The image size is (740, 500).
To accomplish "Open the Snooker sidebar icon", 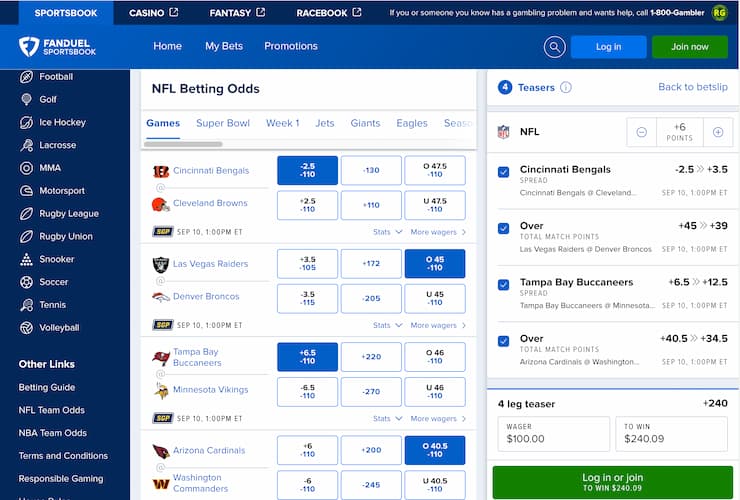I will tap(26, 259).
